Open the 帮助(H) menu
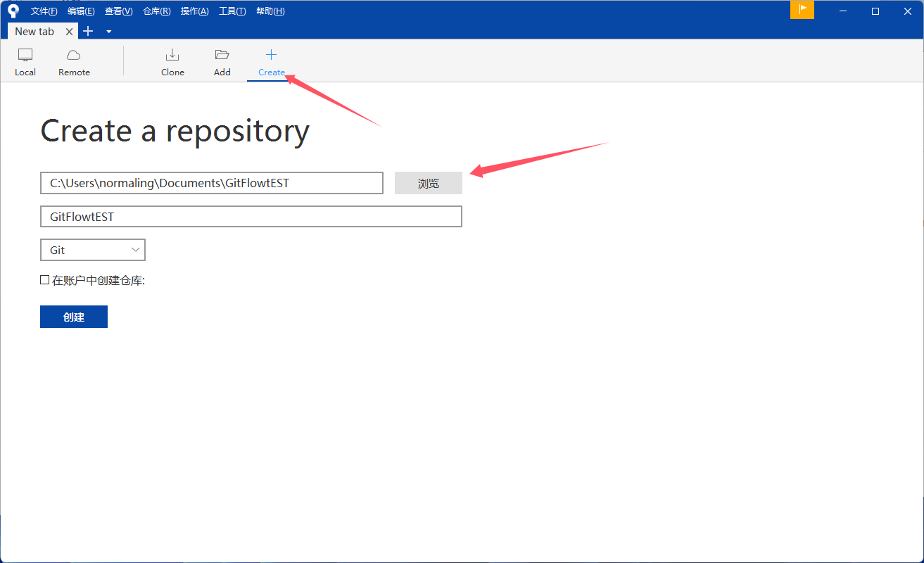 click(x=270, y=11)
